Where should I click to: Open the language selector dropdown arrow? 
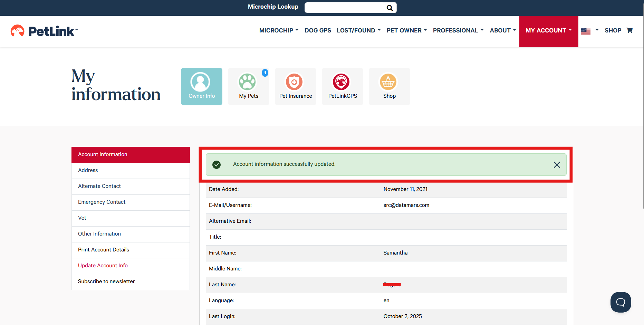pyautogui.click(x=597, y=30)
